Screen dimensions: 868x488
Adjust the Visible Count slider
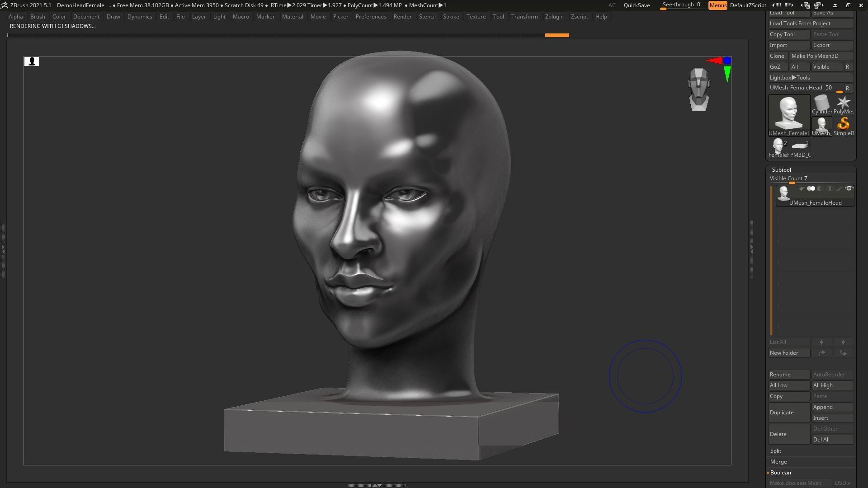point(811,179)
